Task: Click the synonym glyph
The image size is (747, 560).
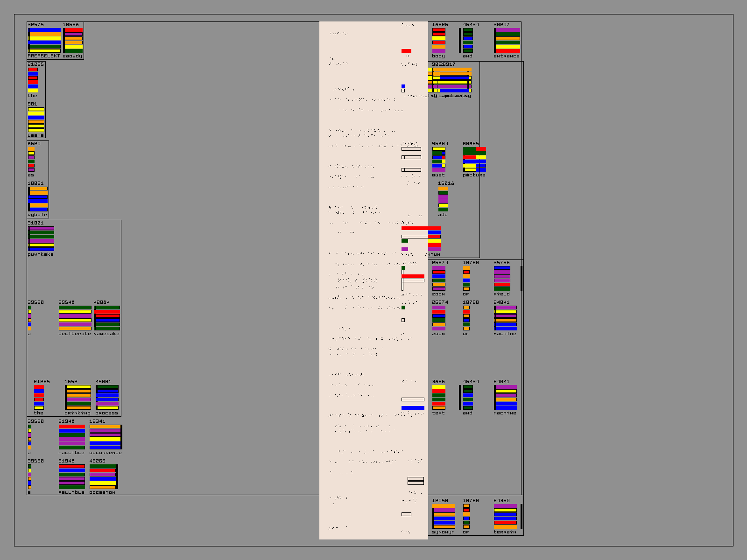Action: [x=444, y=517]
